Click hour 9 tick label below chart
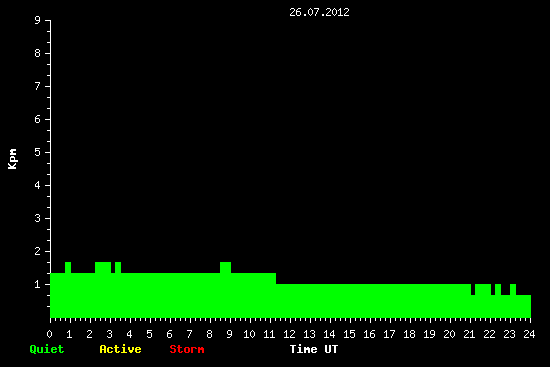 [x=229, y=334]
